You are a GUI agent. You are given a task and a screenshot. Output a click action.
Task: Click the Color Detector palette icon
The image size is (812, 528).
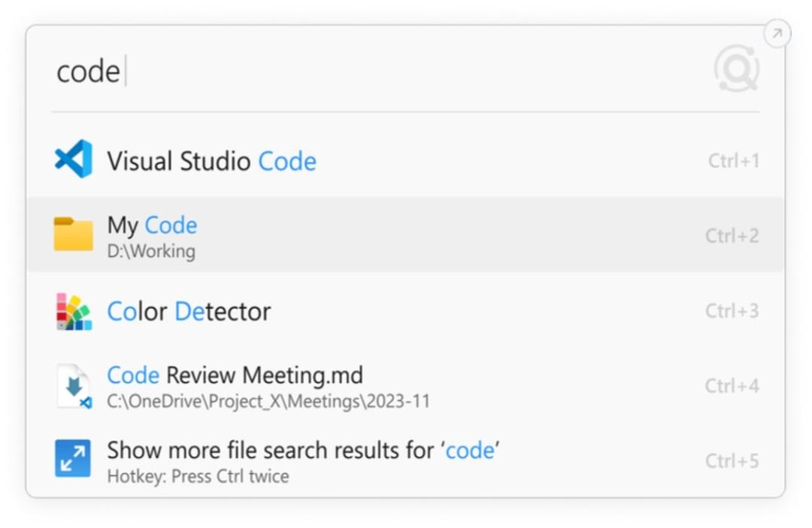[x=74, y=311]
